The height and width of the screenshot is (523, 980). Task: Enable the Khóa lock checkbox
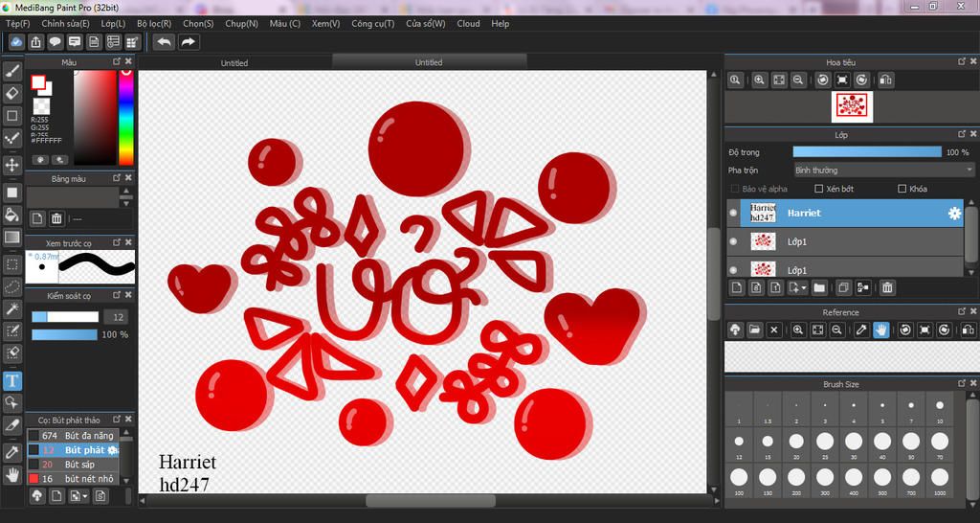902,189
